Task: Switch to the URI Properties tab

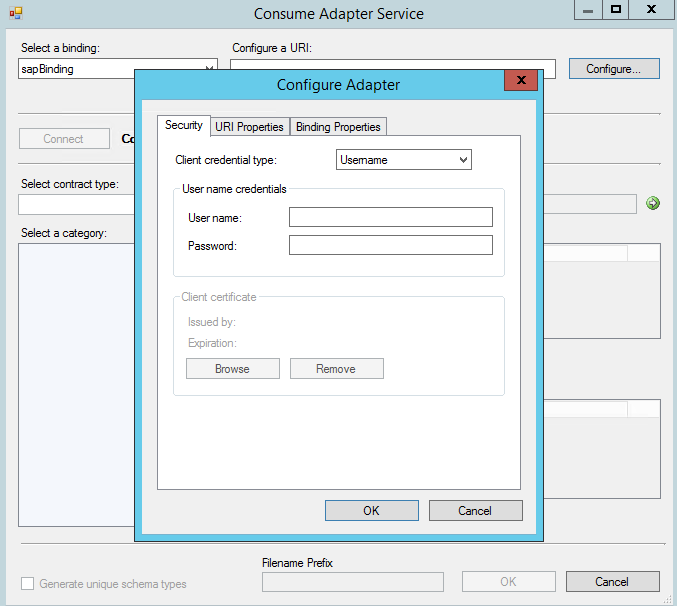Action: tap(250, 127)
